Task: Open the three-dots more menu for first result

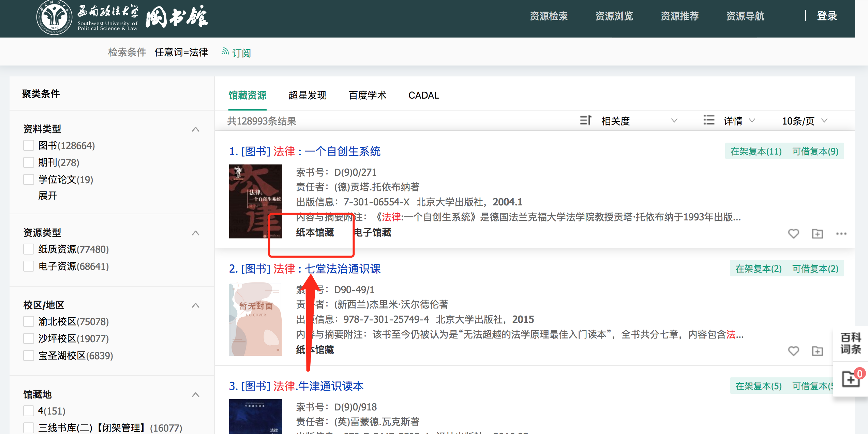Action: click(841, 234)
